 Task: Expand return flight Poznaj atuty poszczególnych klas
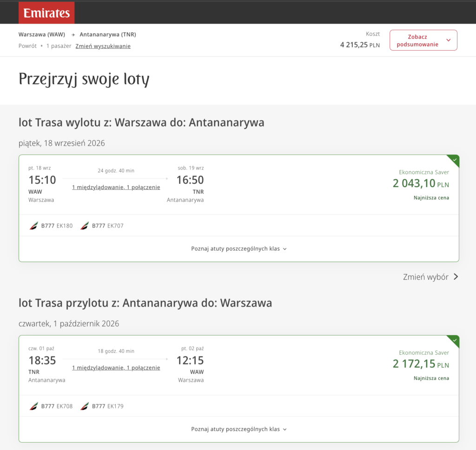pyautogui.click(x=239, y=429)
